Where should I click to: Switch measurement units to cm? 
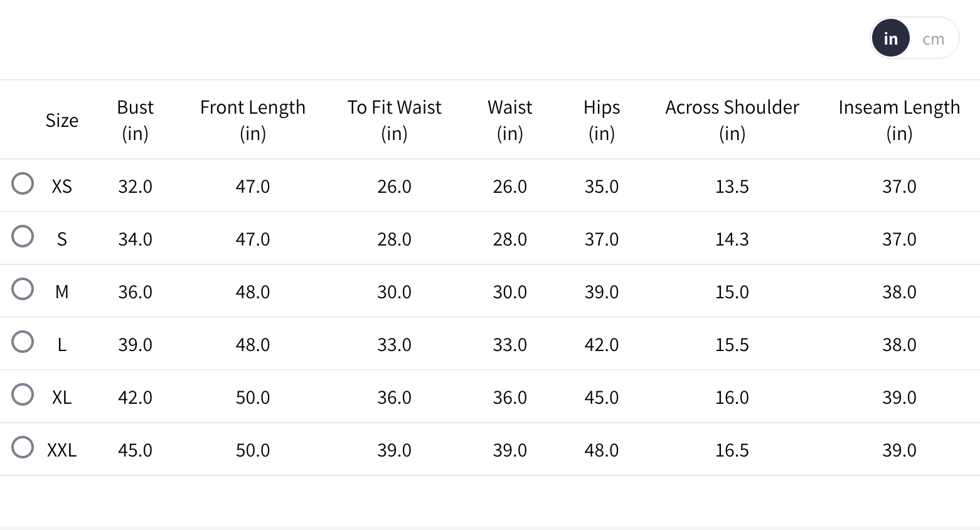point(933,39)
